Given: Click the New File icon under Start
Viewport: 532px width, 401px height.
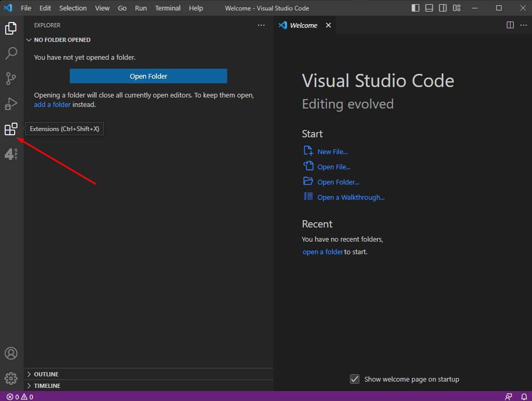Looking at the screenshot, I should point(308,150).
